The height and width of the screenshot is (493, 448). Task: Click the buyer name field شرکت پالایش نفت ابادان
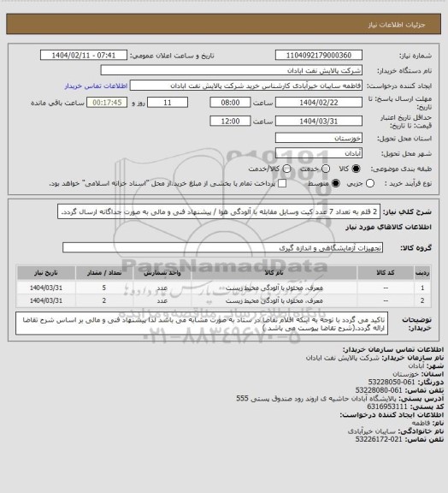click(231, 70)
